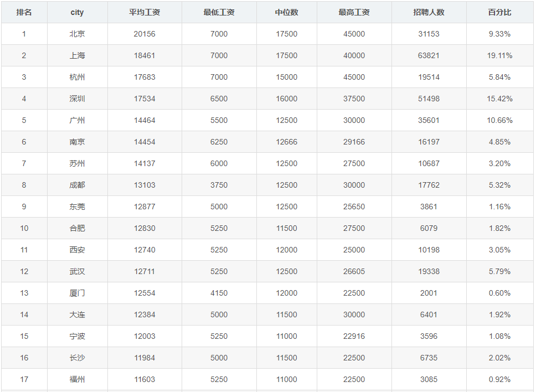Select the 苏州 city cell

[77, 163]
